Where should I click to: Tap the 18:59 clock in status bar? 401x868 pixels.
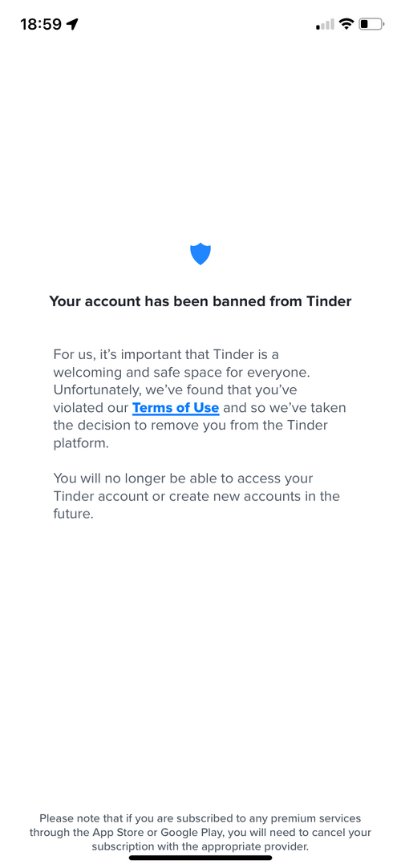pos(40,24)
